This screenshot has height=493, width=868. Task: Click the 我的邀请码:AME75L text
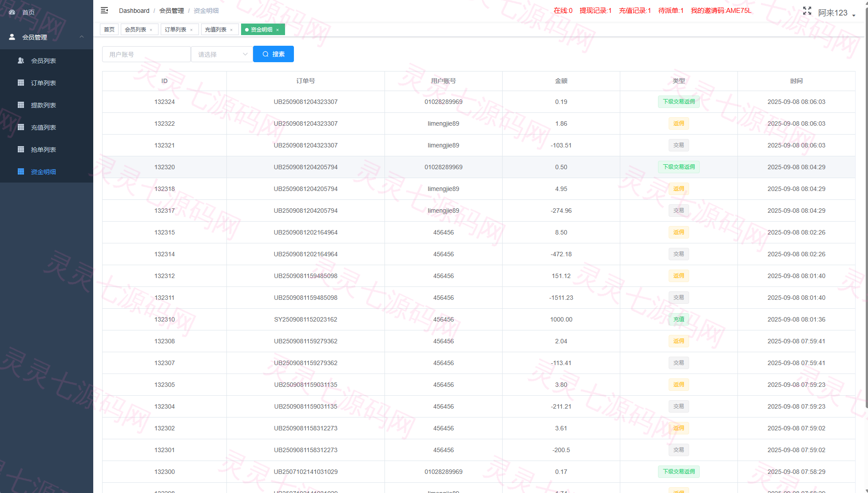(x=721, y=10)
